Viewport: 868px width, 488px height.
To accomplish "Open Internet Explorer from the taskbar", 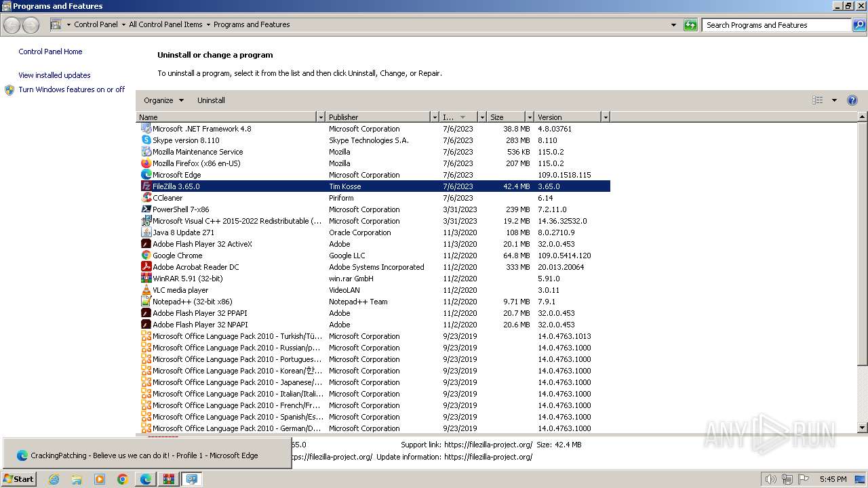I will tap(54, 479).
